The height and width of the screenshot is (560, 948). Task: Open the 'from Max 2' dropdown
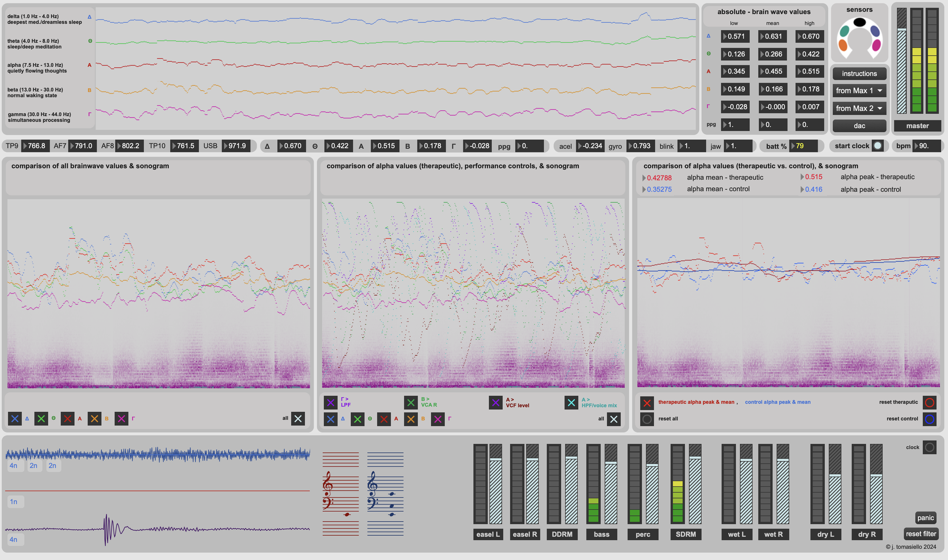tap(859, 108)
